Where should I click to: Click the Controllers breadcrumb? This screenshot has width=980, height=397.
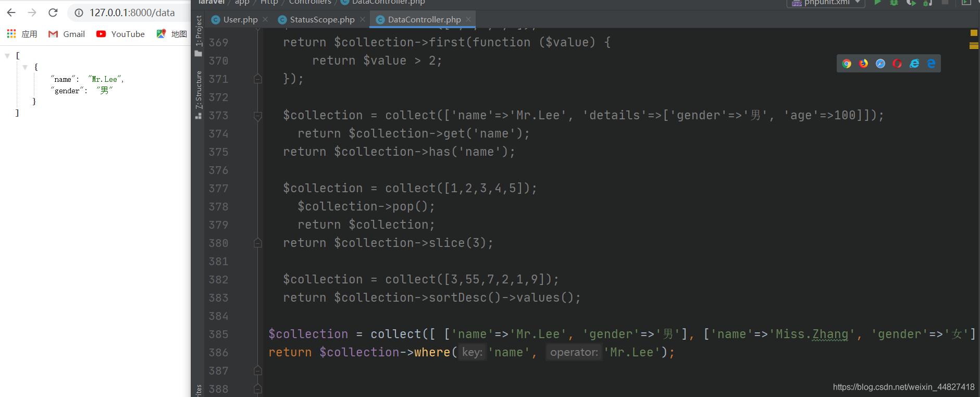click(x=310, y=3)
